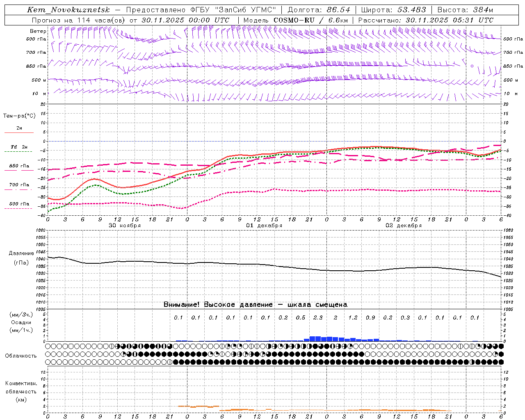Click the '(гПа)' pressure unit label
The height and width of the screenshot is (420, 525).
[x=21, y=262]
